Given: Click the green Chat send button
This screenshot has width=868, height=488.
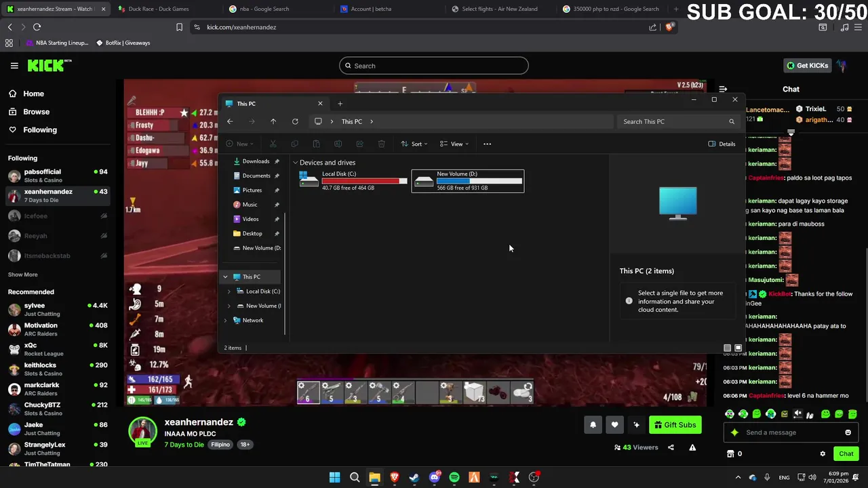Looking at the screenshot, I should pyautogui.click(x=846, y=453).
